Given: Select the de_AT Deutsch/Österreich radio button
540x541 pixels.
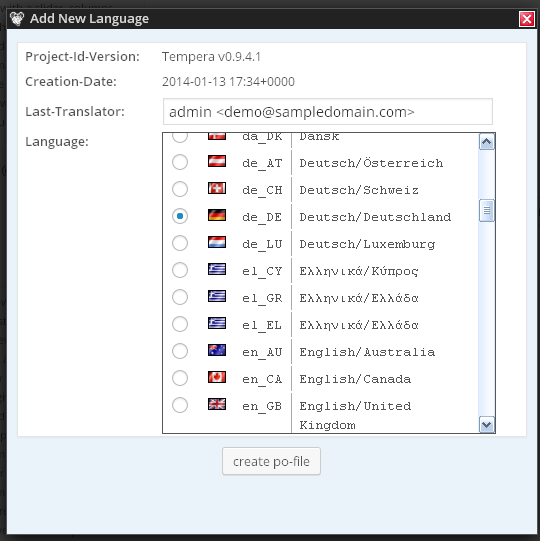Looking at the screenshot, I should pos(180,162).
